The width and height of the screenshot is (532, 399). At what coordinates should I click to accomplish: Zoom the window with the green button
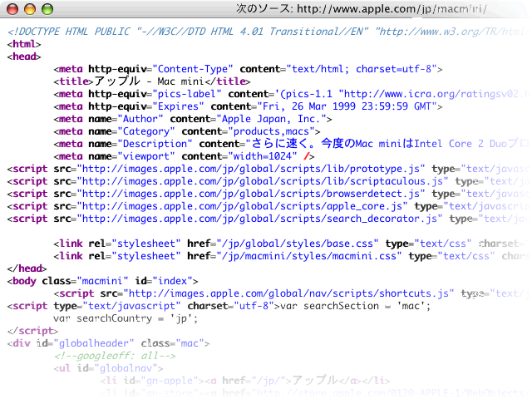[x=47, y=9]
